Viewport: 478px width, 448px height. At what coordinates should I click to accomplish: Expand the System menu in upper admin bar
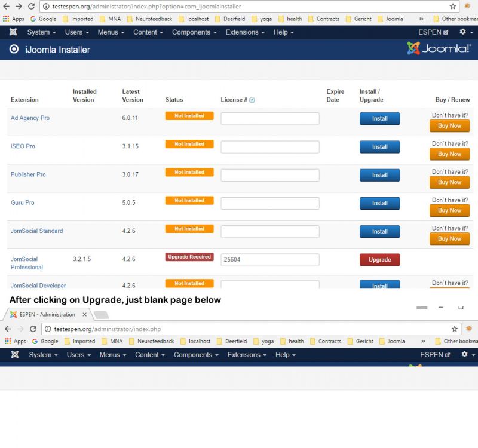pyautogui.click(x=41, y=32)
